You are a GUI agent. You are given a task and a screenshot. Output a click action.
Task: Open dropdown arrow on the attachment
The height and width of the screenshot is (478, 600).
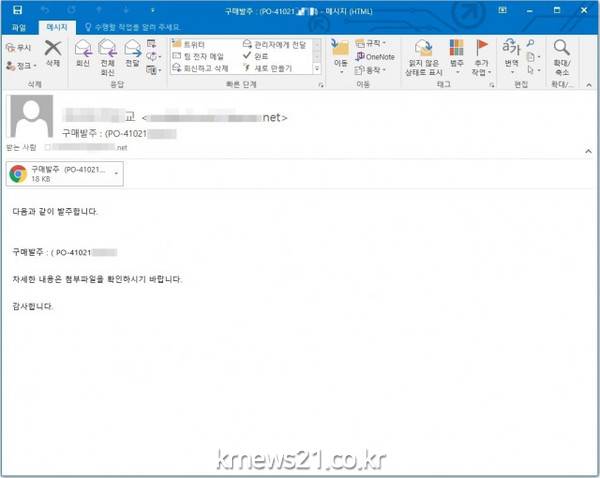point(117,174)
